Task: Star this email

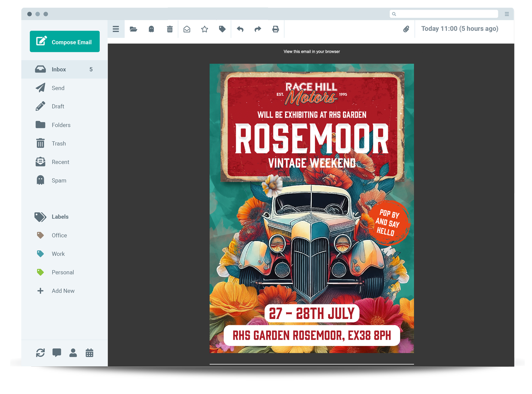Action: click(205, 29)
